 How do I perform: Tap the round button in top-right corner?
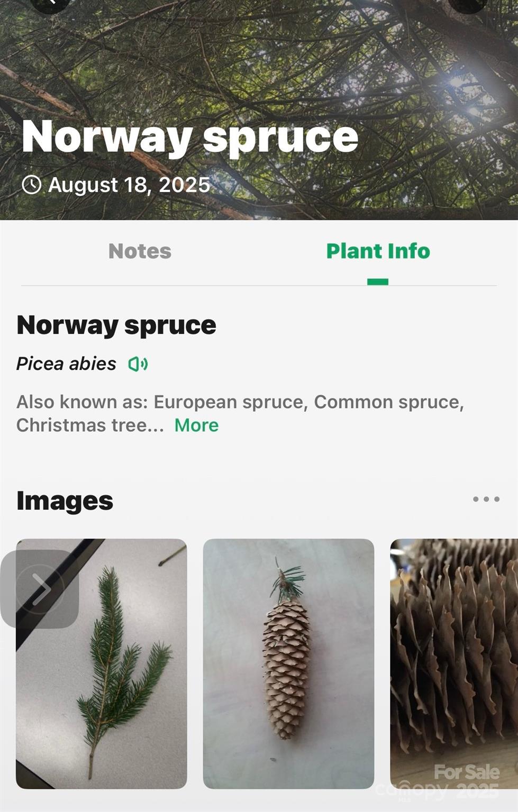pyautogui.click(x=468, y=3)
